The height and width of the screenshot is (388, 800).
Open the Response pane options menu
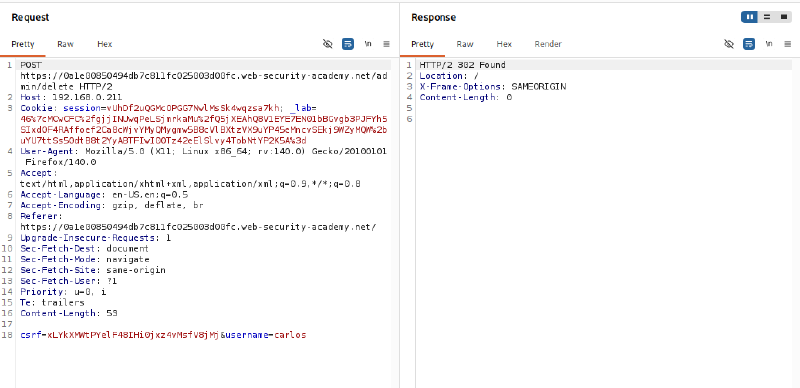tap(788, 44)
